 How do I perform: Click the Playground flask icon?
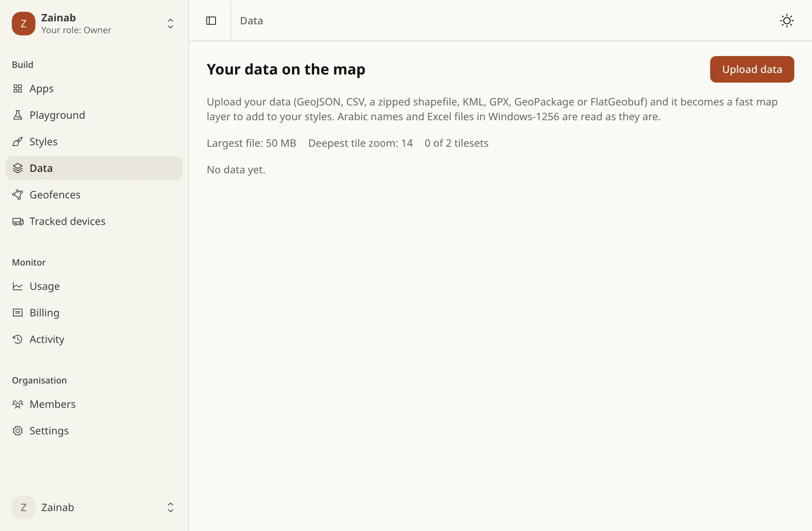point(18,115)
